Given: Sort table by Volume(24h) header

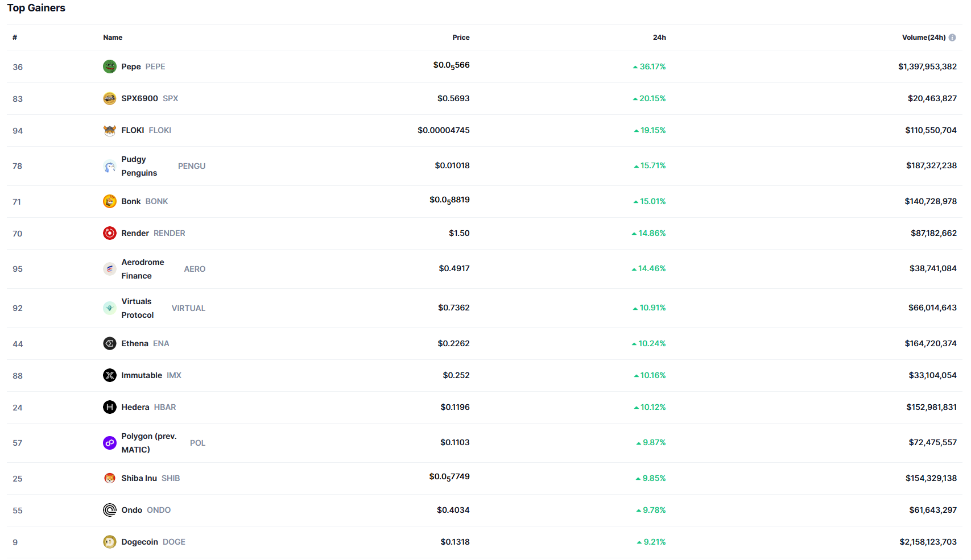Looking at the screenshot, I should pyautogui.click(x=924, y=37).
